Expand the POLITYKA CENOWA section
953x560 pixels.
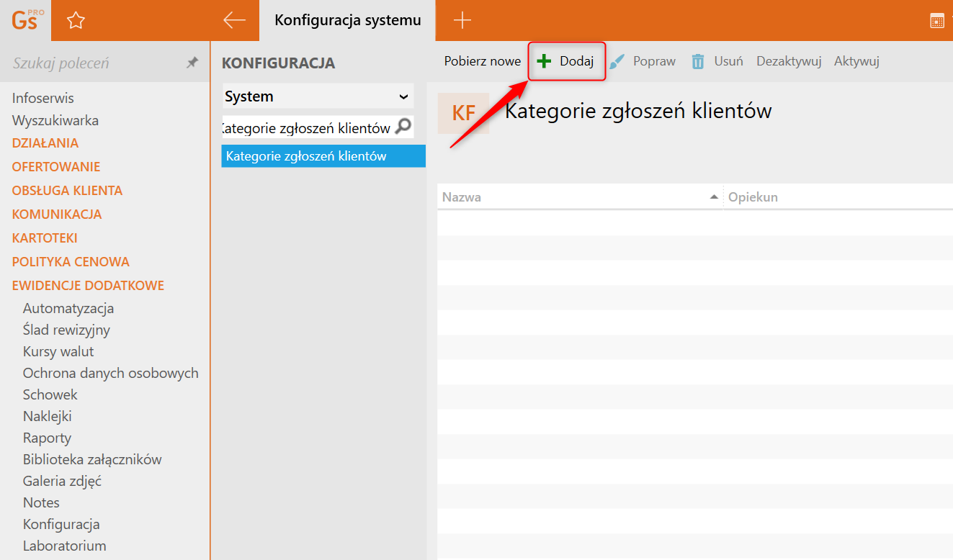pos(71,262)
